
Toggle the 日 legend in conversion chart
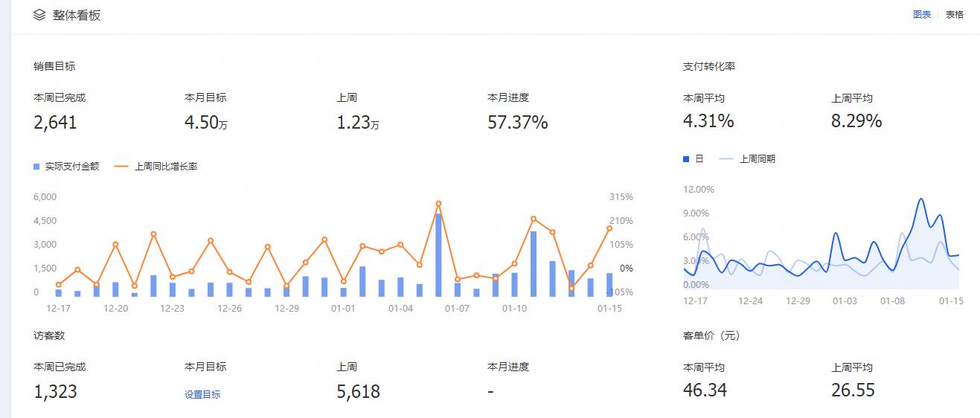coord(686,159)
